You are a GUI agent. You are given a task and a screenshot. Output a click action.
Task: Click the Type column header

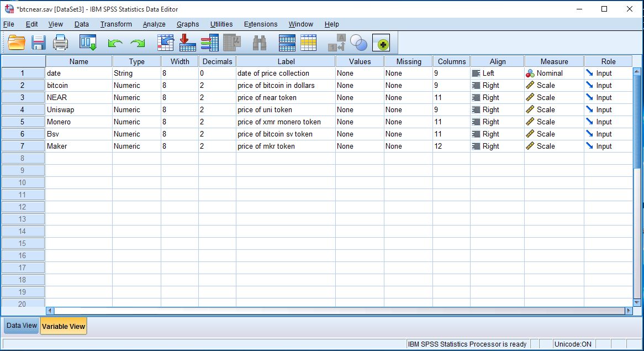(x=137, y=61)
